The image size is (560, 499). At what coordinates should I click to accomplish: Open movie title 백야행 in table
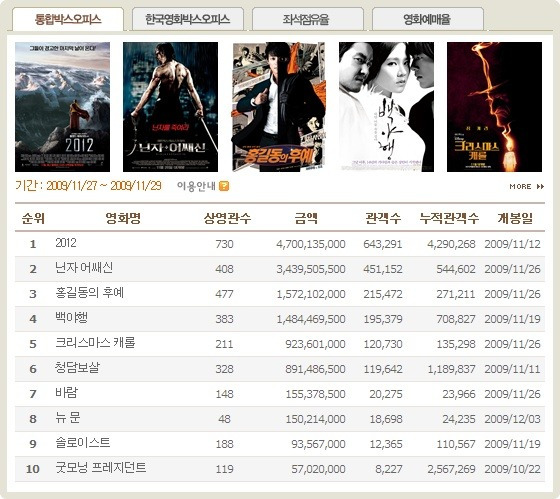tap(71, 318)
